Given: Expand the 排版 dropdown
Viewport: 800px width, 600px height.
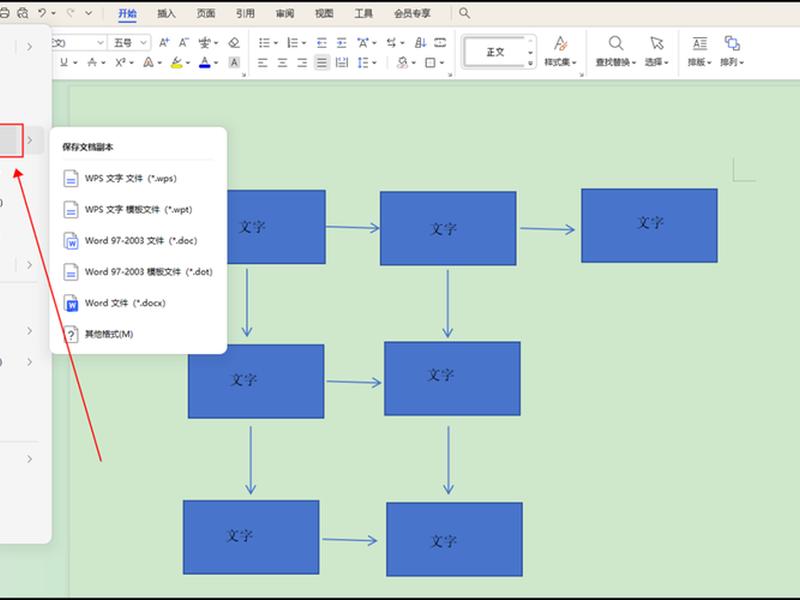Looking at the screenshot, I should (699, 62).
